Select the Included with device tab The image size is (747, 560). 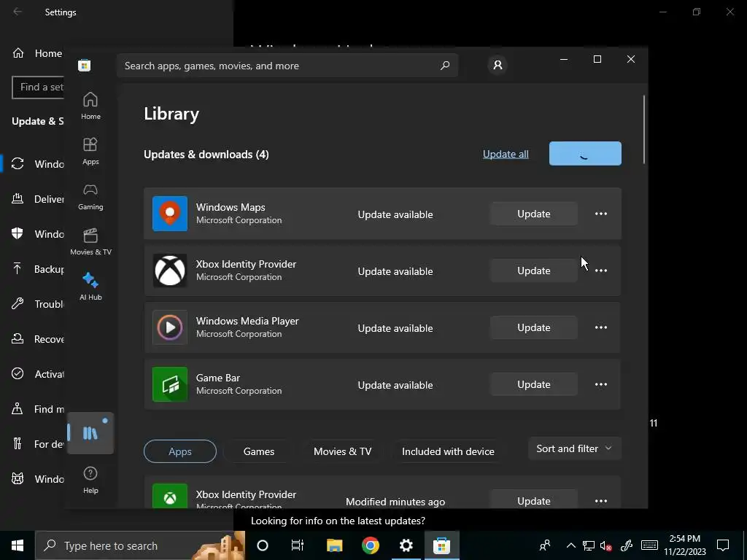click(x=448, y=451)
